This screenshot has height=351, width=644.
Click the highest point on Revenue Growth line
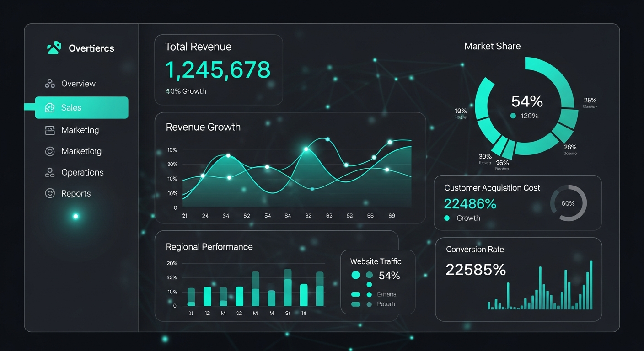(x=327, y=139)
